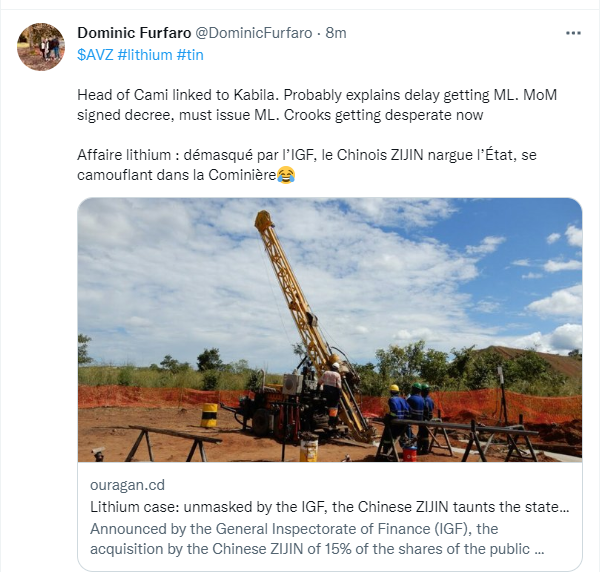This screenshot has height=572, width=604.
Task: Open the #lithium hashtag
Action: 145,55
